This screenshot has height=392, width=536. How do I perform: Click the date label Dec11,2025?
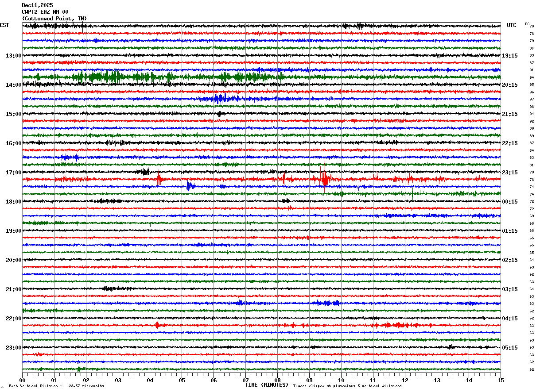37,5
